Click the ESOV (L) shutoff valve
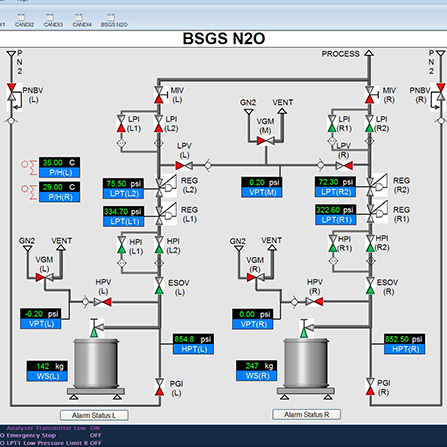The height and width of the screenshot is (447, 447). (159, 286)
